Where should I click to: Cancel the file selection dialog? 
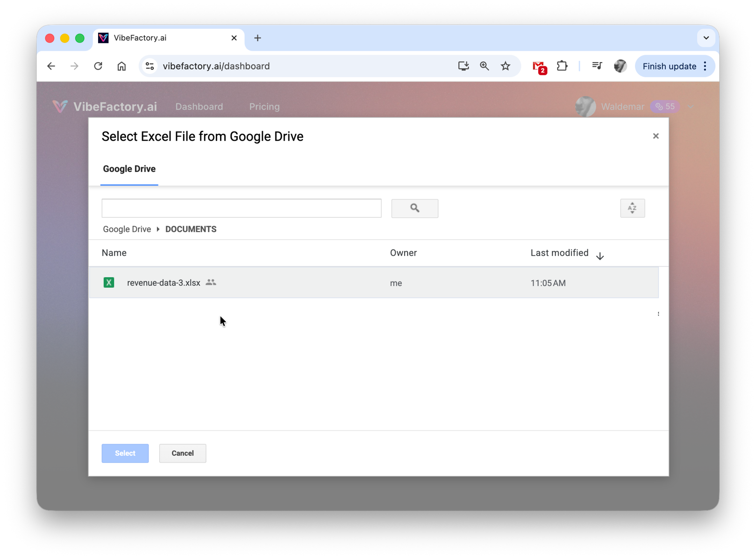pos(182,453)
